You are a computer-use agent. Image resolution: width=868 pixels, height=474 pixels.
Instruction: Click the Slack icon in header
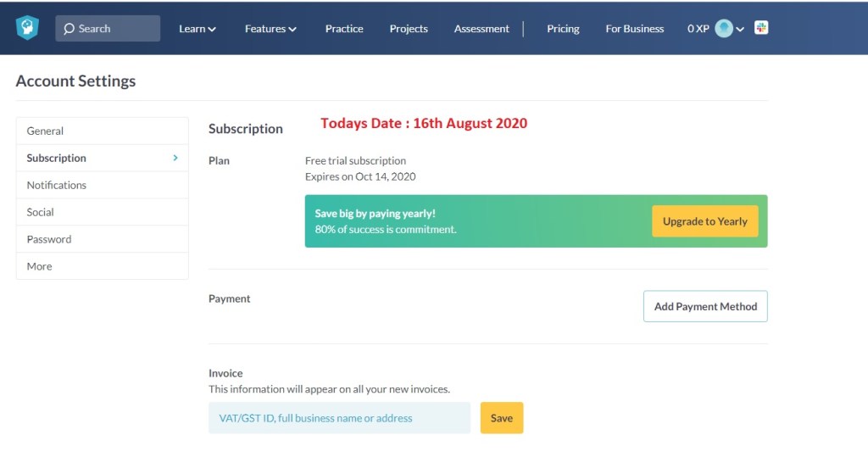761,28
